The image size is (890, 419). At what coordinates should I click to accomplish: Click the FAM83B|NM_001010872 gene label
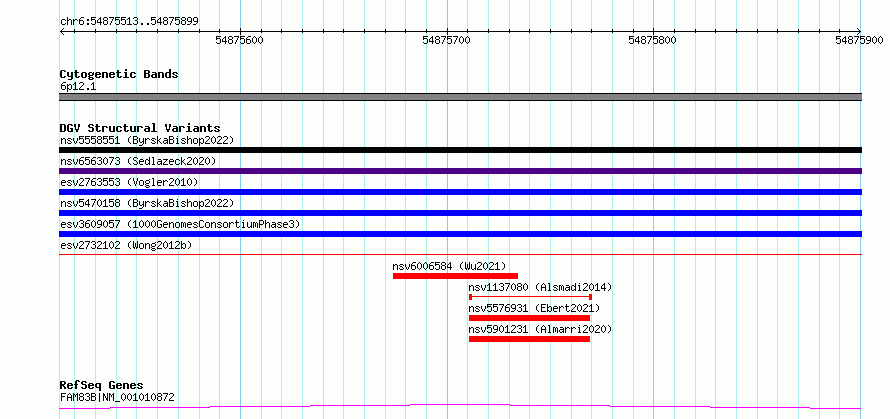[117, 397]
